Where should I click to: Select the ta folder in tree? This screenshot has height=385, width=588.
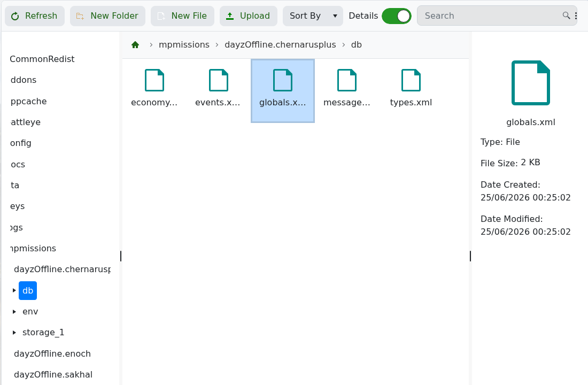pyautogui.click(x=14, y=186)
